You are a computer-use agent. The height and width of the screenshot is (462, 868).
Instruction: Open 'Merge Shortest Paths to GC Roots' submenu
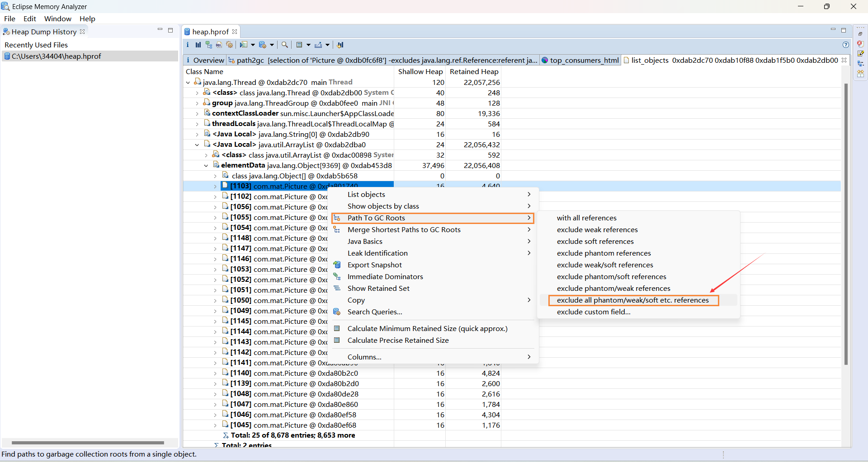pyautogui.click(x=433, y=230)
